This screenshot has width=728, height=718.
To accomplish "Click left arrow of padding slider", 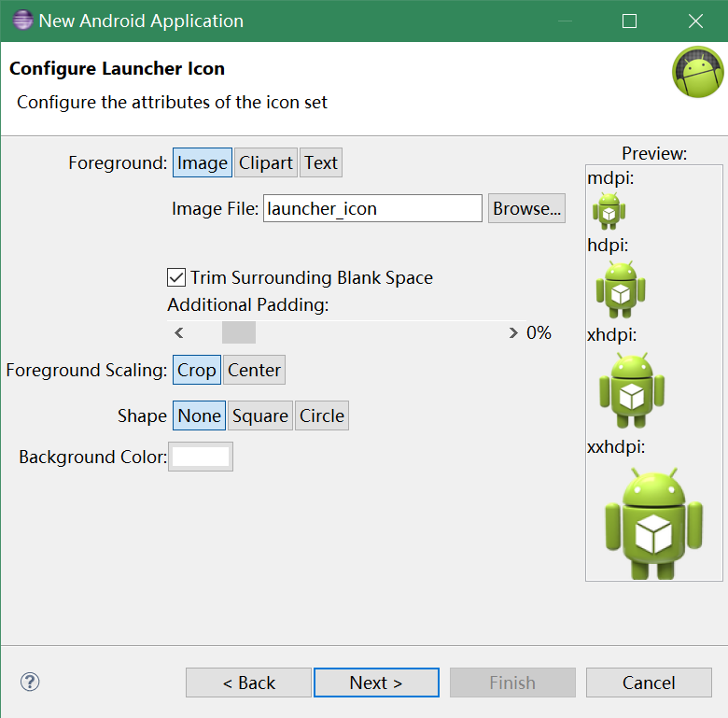I will (x=179, y=332).
